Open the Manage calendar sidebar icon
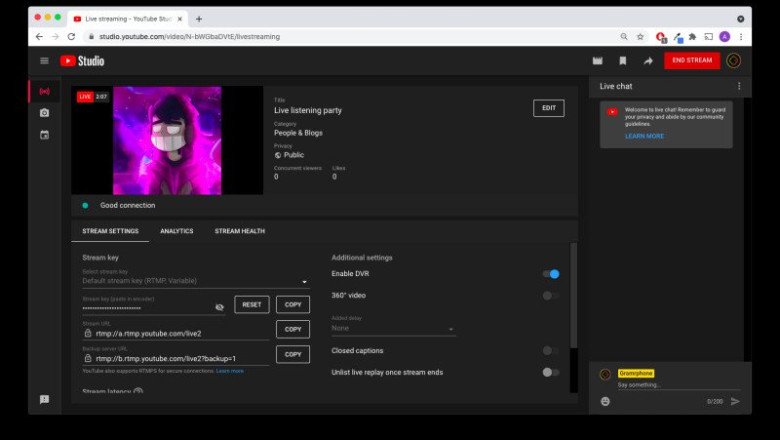 pyautogui.click(x=44, y=135)
